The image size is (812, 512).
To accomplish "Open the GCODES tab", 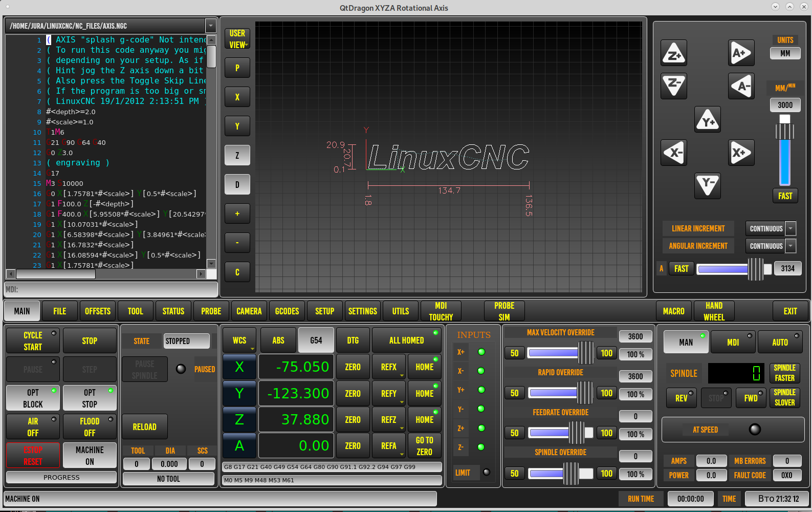I will pos(287,311).
